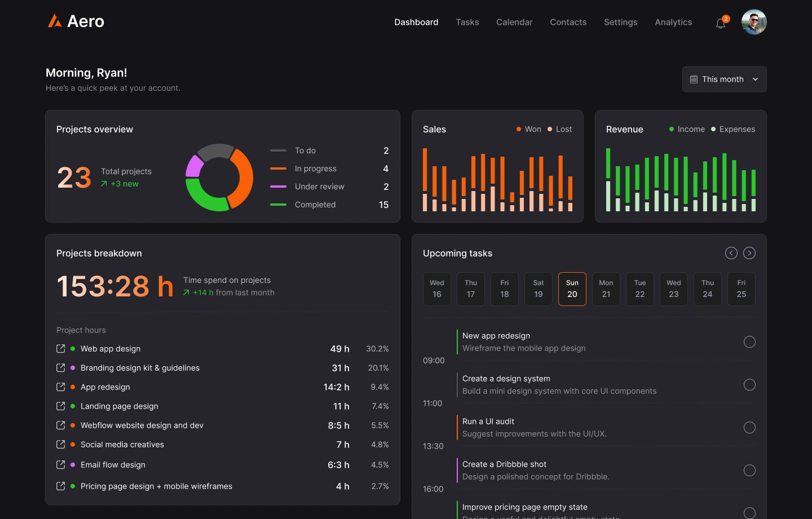Open external link for Branding design kit
This screenshot has width=812, height=519.
[x=60, y=367]
